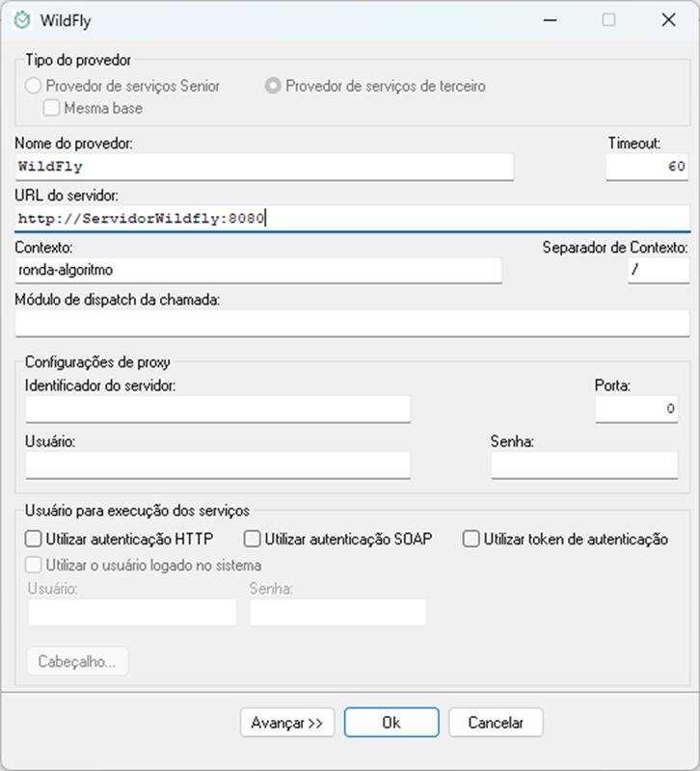Screen dimensions: 700x771
Task: Enable Utilizar autenticação HTTP checkbox
Action: (35, 539)
